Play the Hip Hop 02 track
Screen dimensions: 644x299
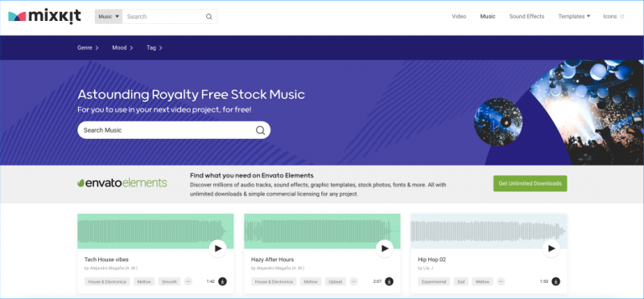pyautogui.click(x=551, y=248)
